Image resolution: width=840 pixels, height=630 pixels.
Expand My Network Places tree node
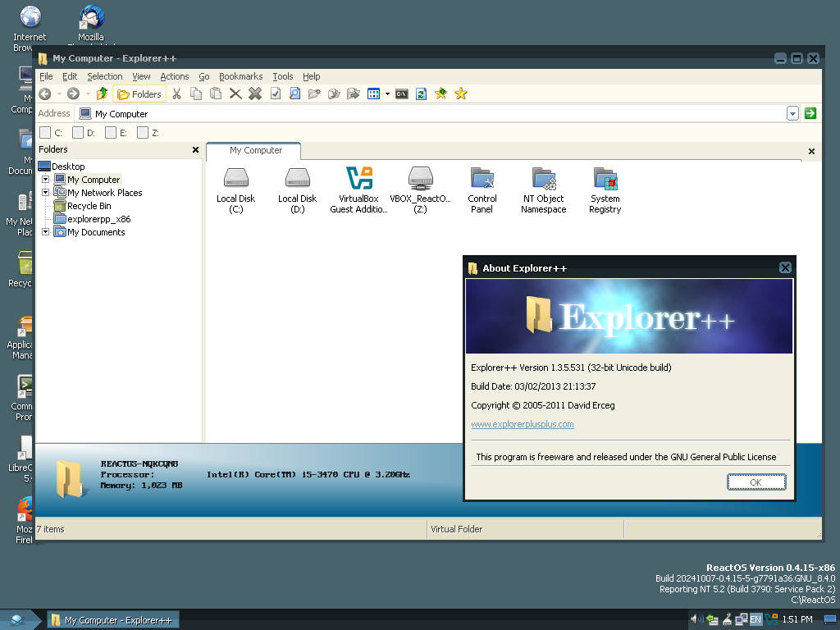coord(46,193)
